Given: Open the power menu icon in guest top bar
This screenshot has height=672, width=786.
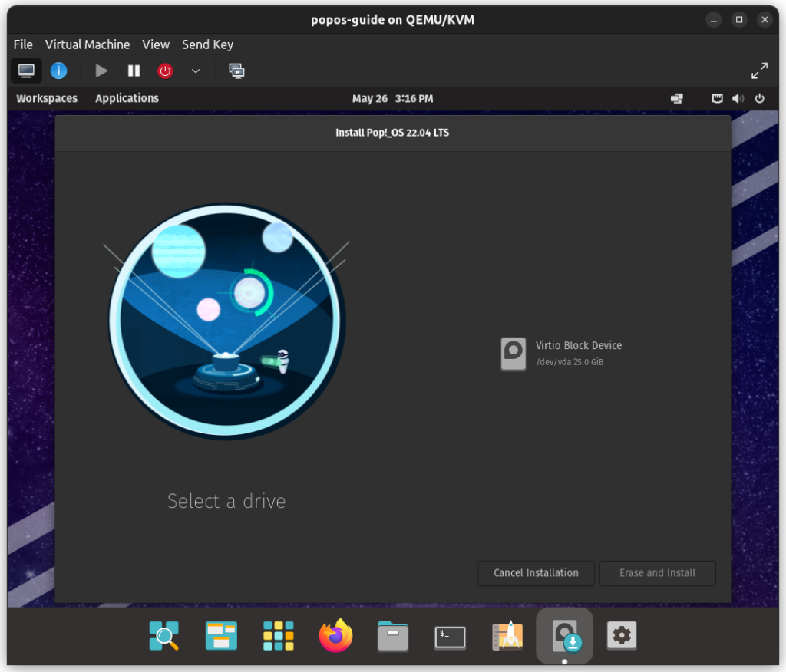Looking at the screenshot, I should click(x=759, y=99).
